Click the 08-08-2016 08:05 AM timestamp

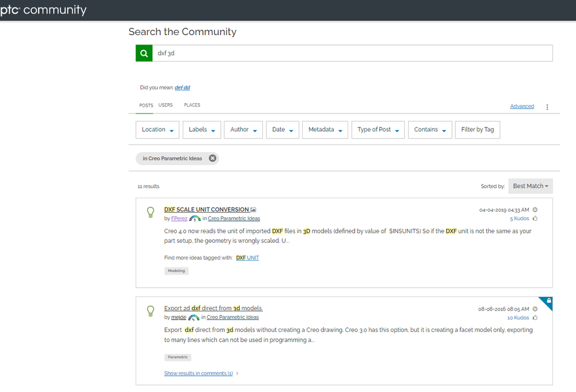[503, 310]
